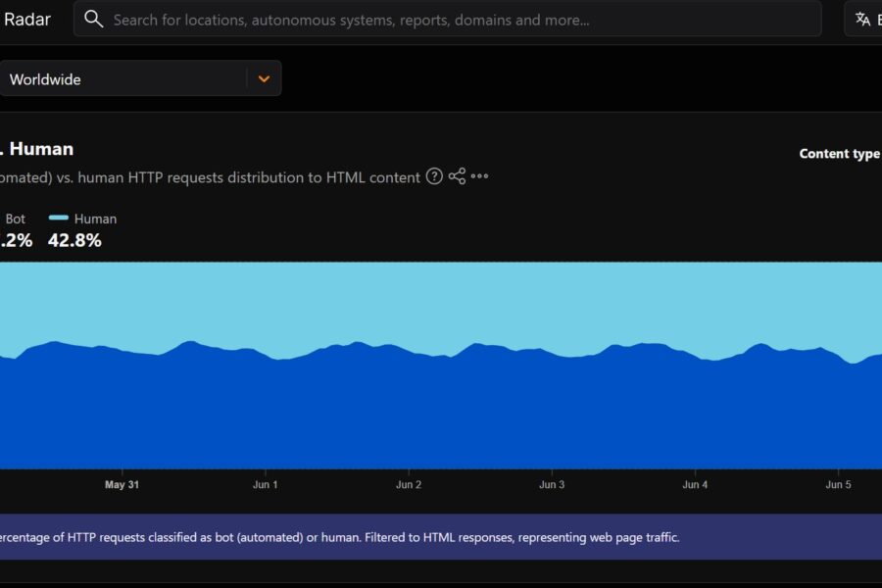Click the Content type label
Viewport: 882px width, 588px height.
839,154
